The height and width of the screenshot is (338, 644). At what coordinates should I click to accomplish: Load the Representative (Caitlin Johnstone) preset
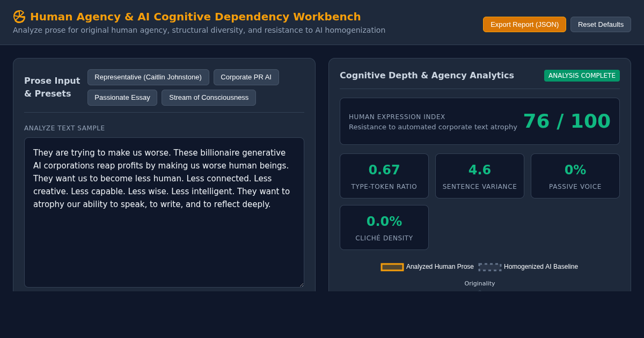pos(148,77)
